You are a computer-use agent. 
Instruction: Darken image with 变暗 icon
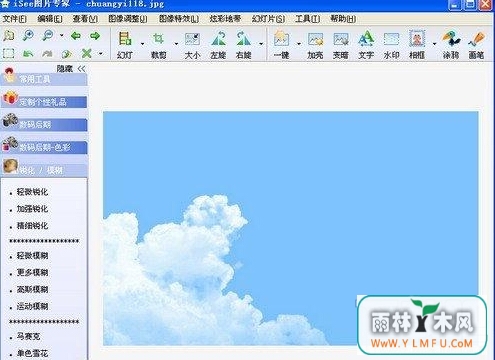341,45
